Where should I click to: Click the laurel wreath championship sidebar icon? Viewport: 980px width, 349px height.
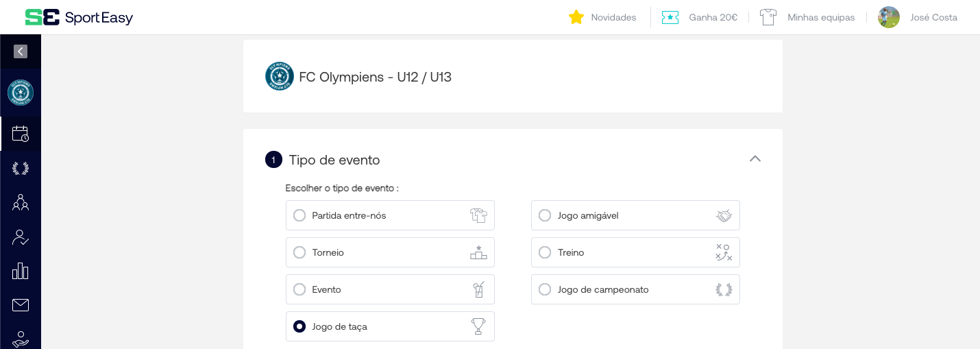point(21,168)
